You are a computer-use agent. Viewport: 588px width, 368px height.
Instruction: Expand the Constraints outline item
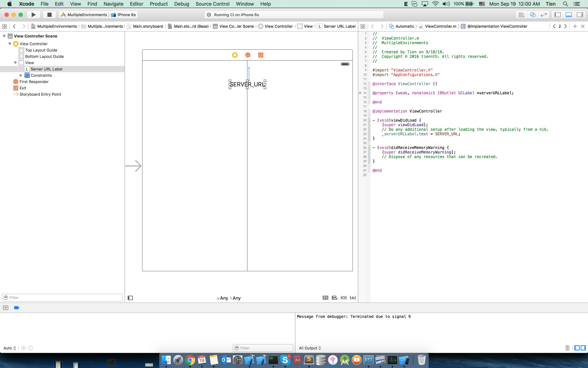pos(21,76)
